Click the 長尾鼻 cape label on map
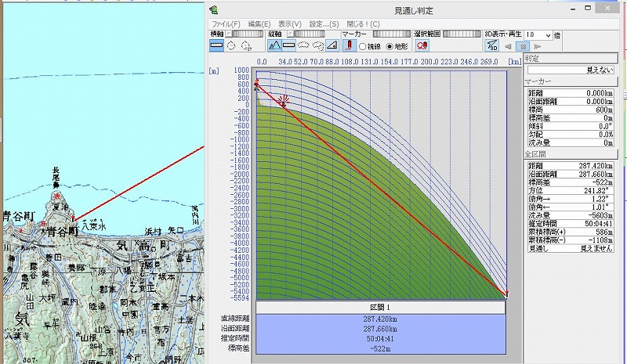Screen dimensions: 627x364 click(56, 178)
